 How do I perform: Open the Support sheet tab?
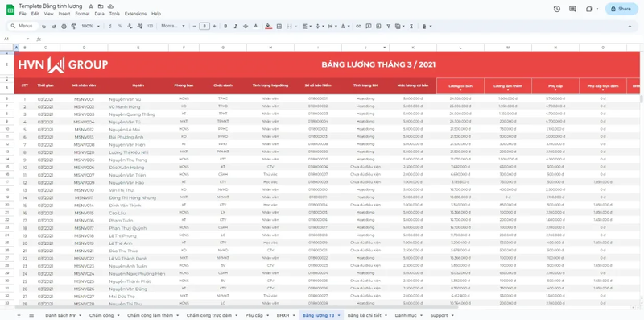pos(442,315)
